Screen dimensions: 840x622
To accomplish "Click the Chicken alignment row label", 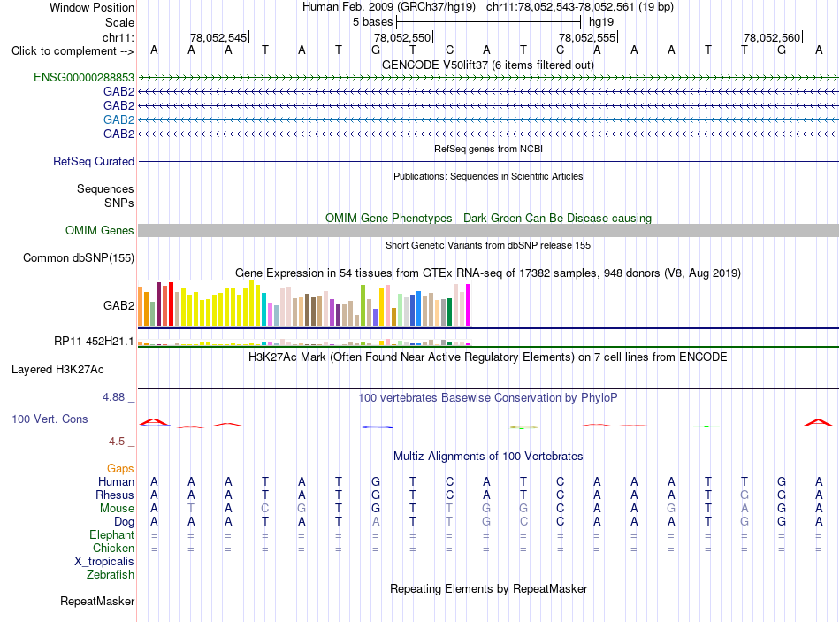I will click(113, 548).
